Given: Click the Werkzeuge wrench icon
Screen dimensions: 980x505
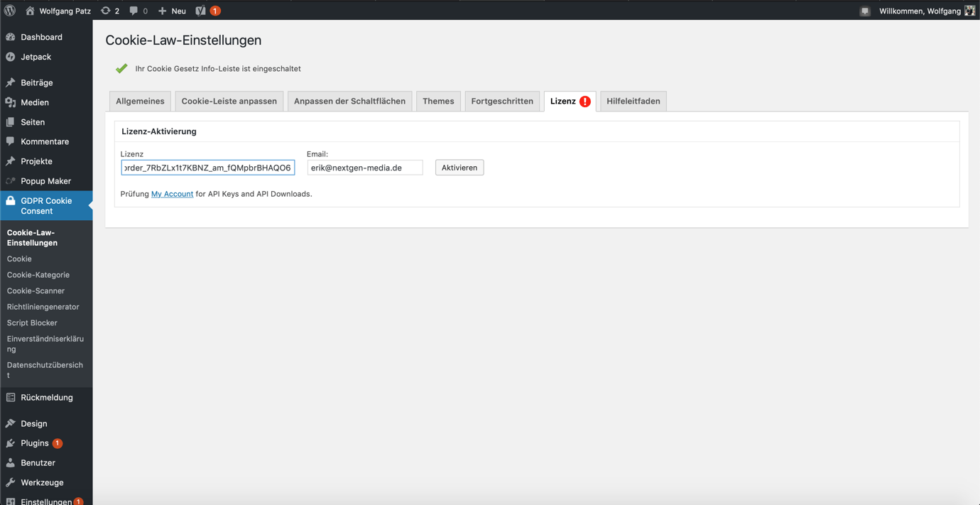Looking at the screenshot, I should pyautogui.click(x=11, y=482).
